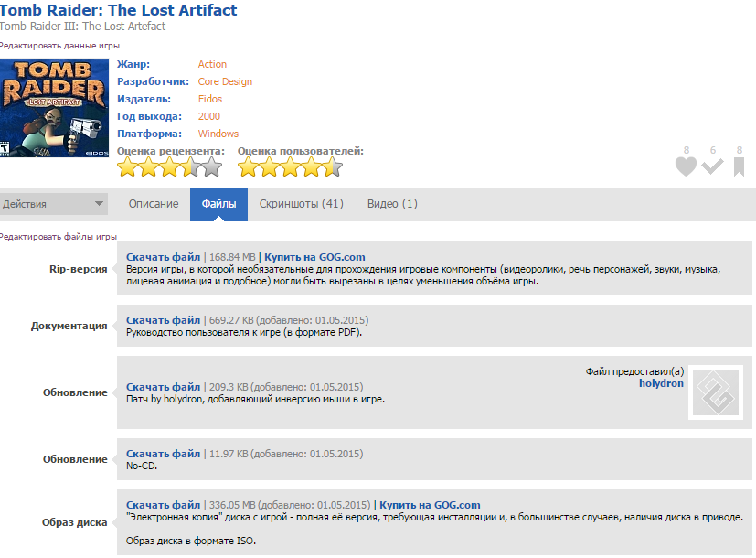Open the Скриншоты (41) tab

[301, 204]
